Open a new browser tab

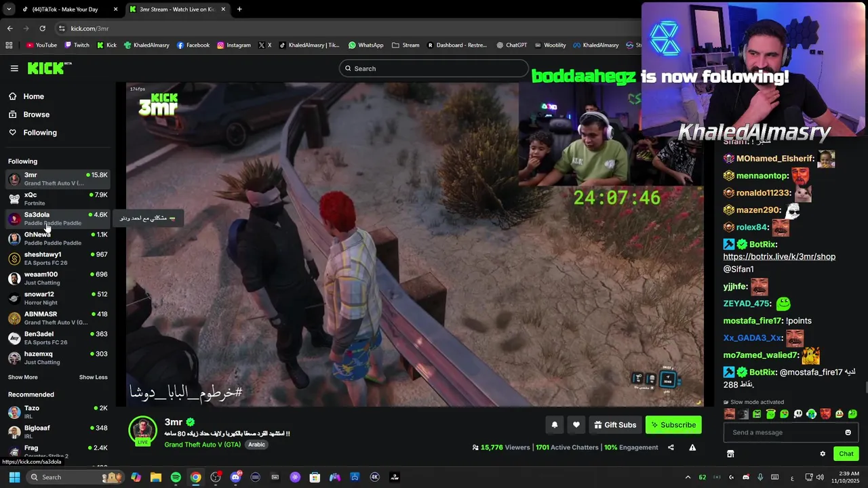pos(239,9)
